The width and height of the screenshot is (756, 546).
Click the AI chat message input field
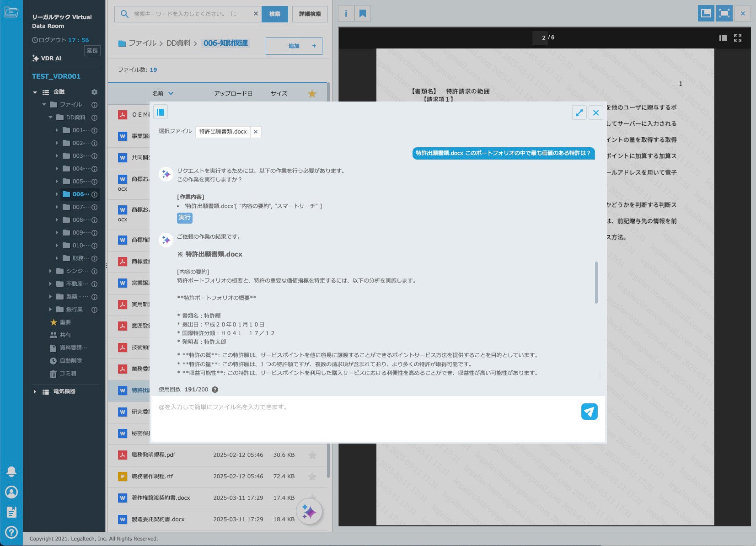[x=366, y=418]
